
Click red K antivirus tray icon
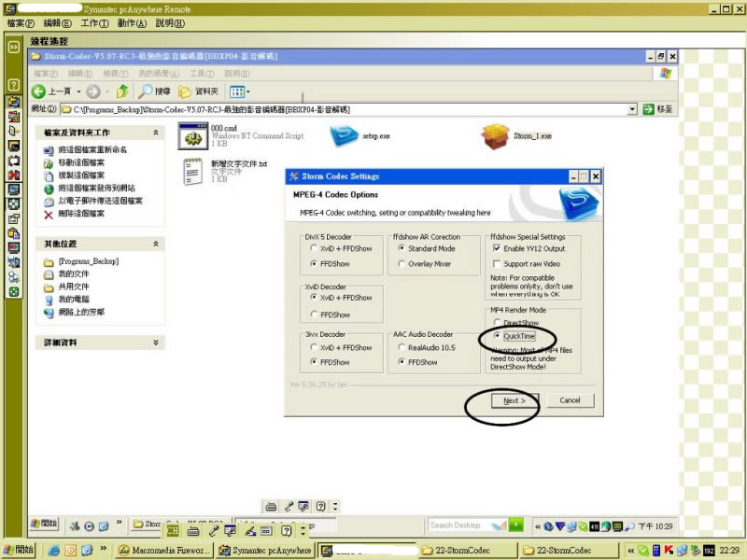click(x=669, y=551)
